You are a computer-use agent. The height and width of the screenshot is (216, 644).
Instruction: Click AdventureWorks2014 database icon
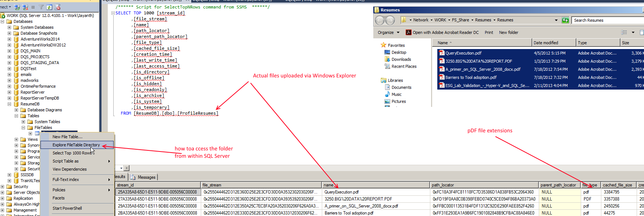16,39
